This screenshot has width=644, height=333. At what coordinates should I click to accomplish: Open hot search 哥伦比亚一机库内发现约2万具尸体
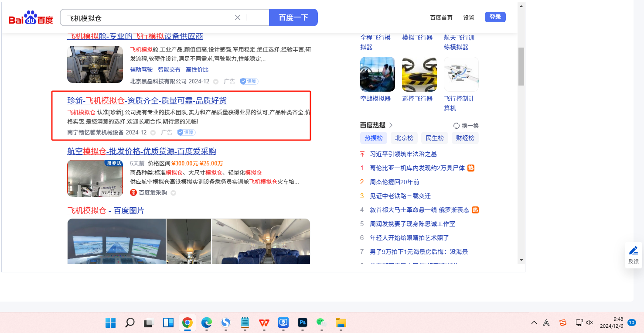pos(417,168)
